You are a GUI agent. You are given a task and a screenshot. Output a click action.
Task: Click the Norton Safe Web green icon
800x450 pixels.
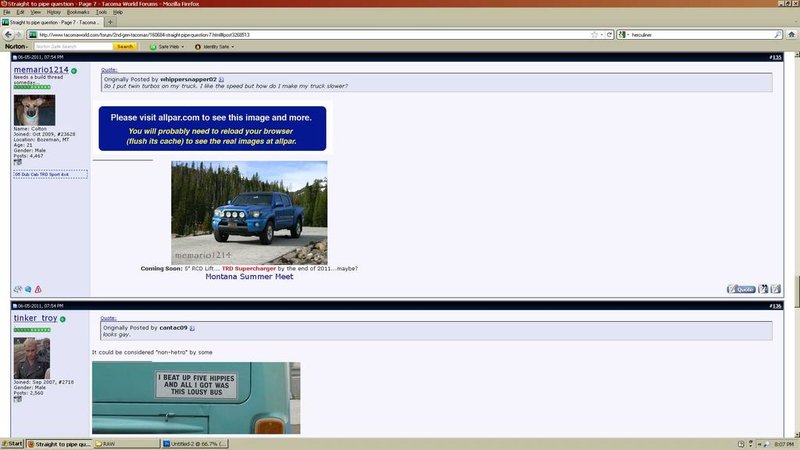pyautogui.click(x=153, y=46)
